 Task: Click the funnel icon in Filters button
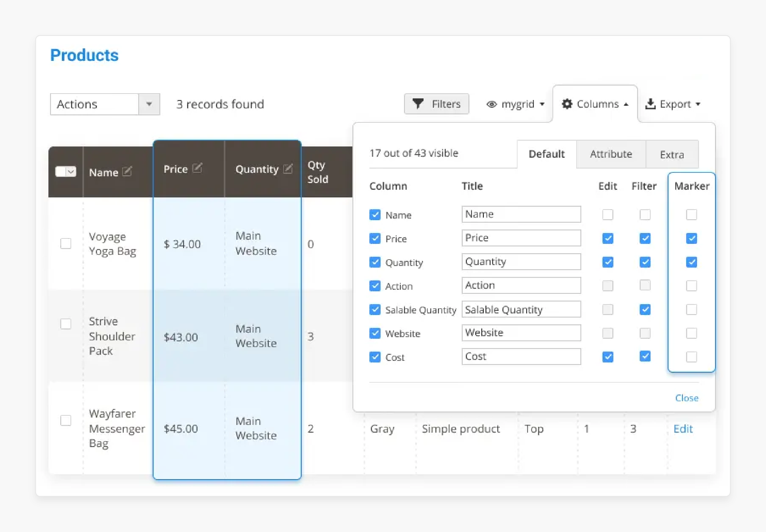pyautogui.click(x=418, y=104)
